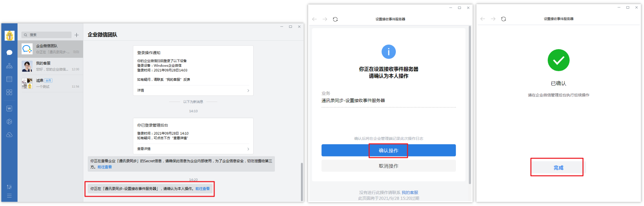Close the 企业微信团队 chat window
The image size is (644, 206).
(x=299, y=26)
